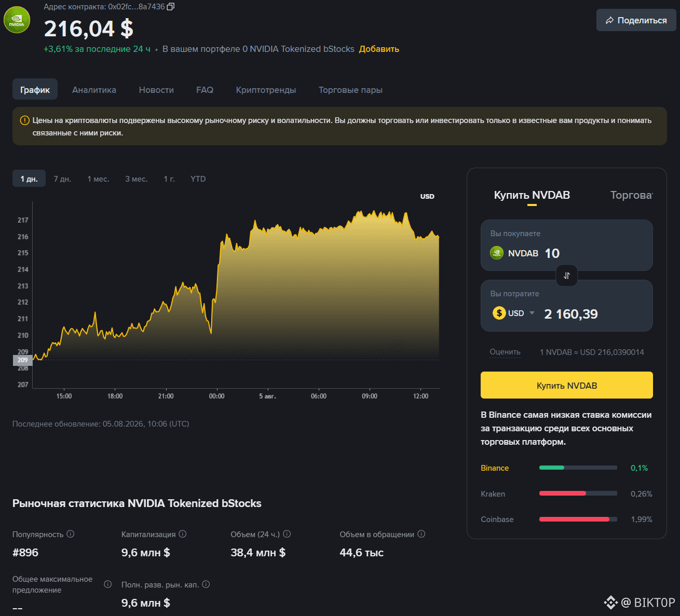Switch to the Торговать panel tab
Image resolution: width=680 pixels, height=616 pixels.
[x=631, y=196]
